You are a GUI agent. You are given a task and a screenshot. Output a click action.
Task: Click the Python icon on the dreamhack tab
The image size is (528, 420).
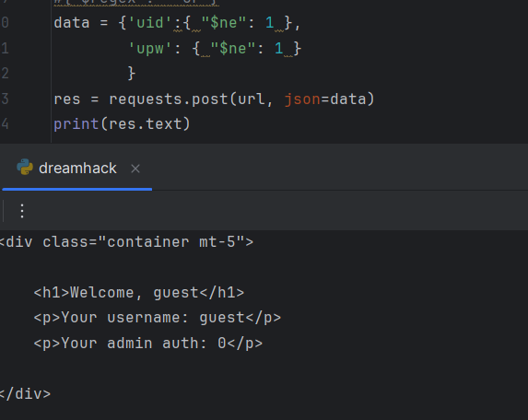(x=25, y=167)
